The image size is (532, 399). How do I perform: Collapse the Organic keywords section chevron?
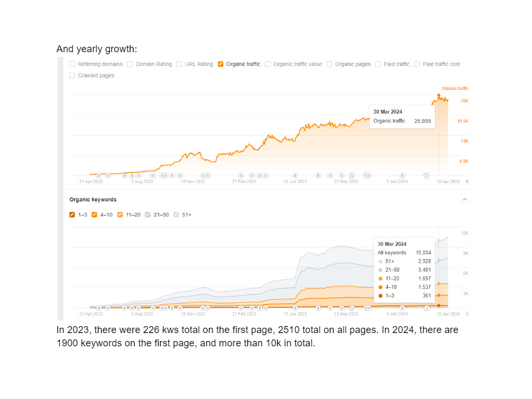point(465,199)
